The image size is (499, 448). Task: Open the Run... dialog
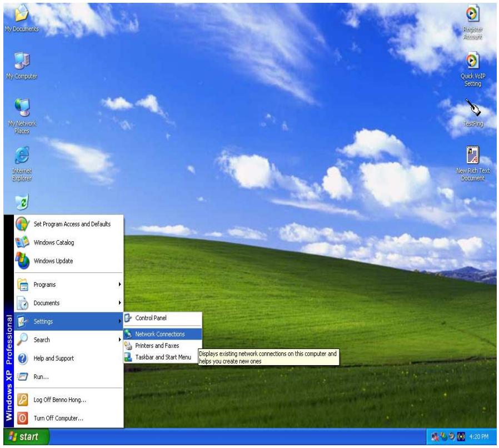pos(69,377)
